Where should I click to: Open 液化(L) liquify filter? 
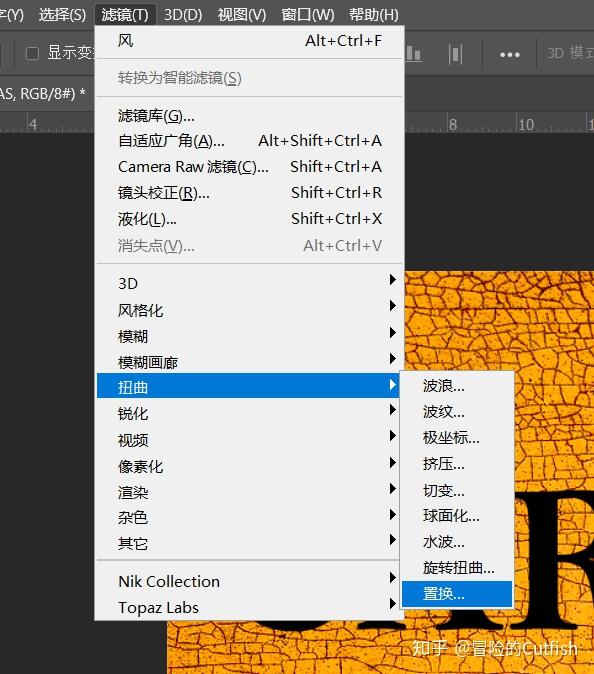(x=249, y=219)
